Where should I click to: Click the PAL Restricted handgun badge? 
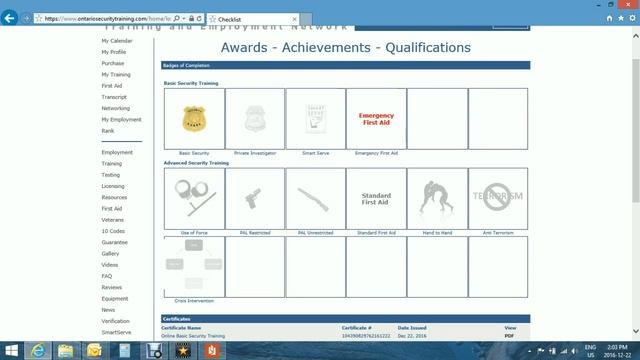tap(253, 198)
